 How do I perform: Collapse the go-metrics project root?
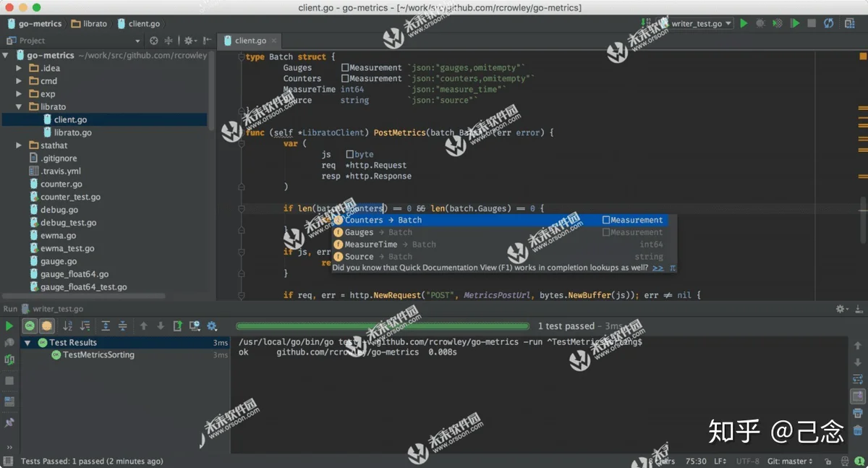6,55
